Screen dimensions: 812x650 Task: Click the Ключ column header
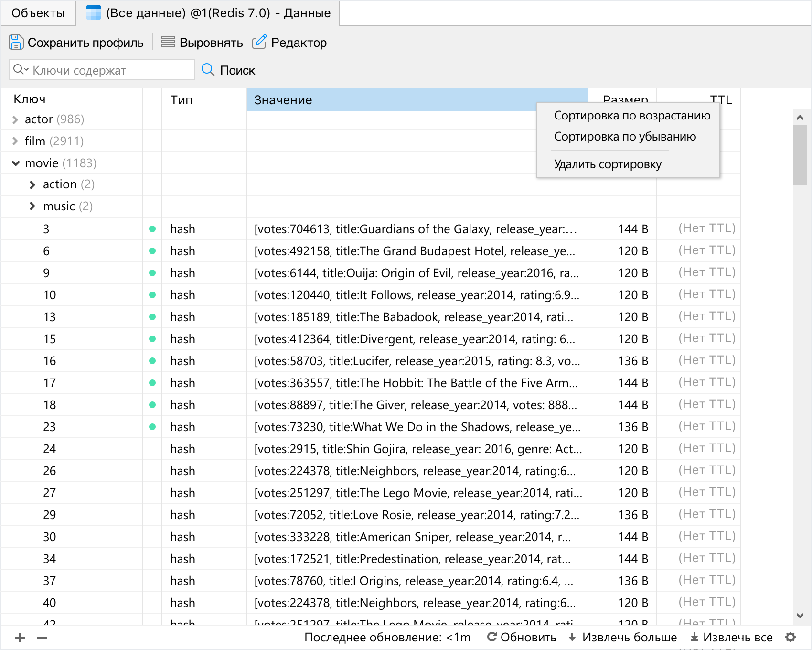tap(72, 99)
